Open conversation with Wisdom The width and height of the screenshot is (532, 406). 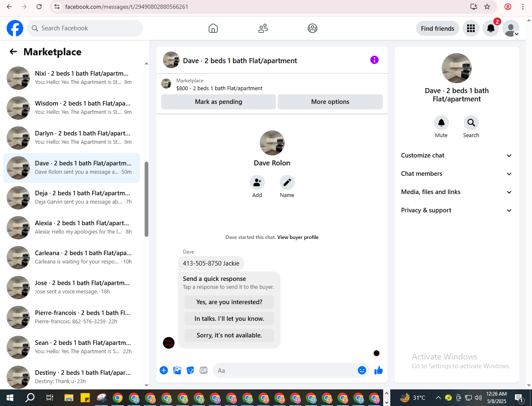coord(71,108)
